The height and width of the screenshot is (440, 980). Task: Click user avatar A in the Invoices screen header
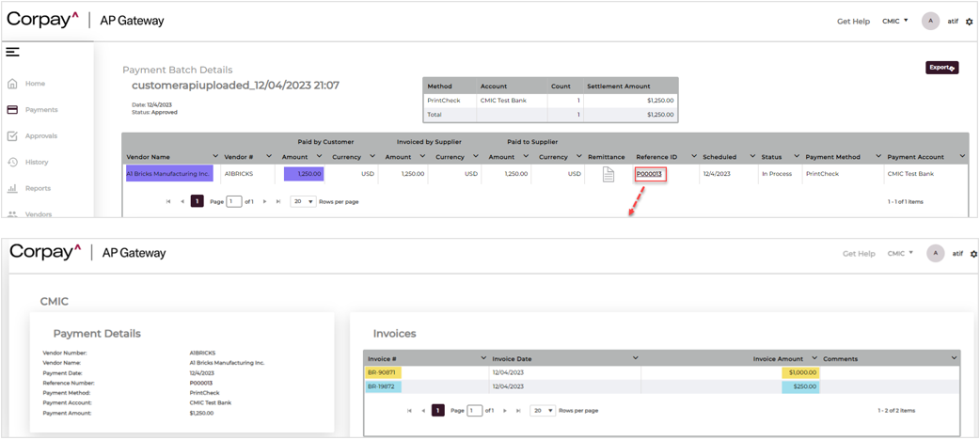pos(935,254)
